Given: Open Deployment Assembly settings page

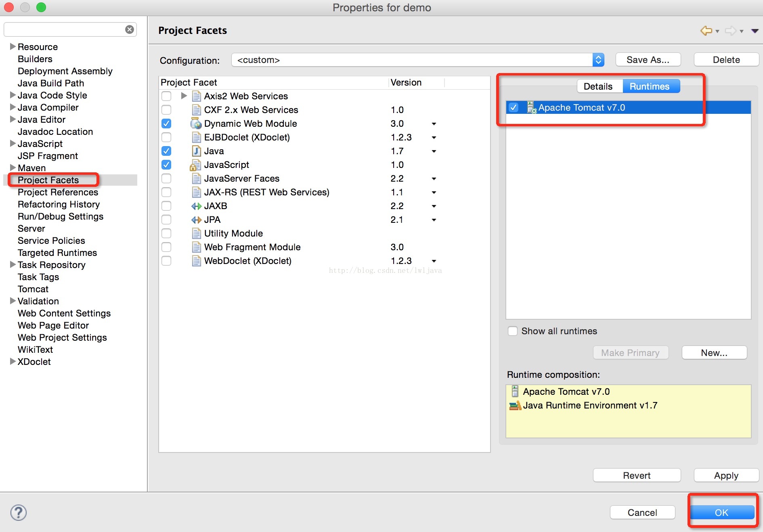Looking at the screenshot, I should click(65, 71).
